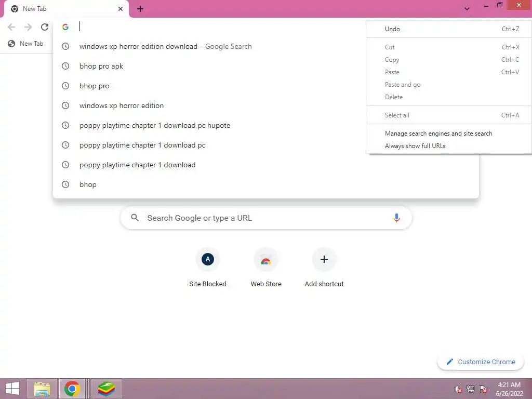Click Chrome icon in taskbar
532x399 pixels.
(x=72, y=389)
